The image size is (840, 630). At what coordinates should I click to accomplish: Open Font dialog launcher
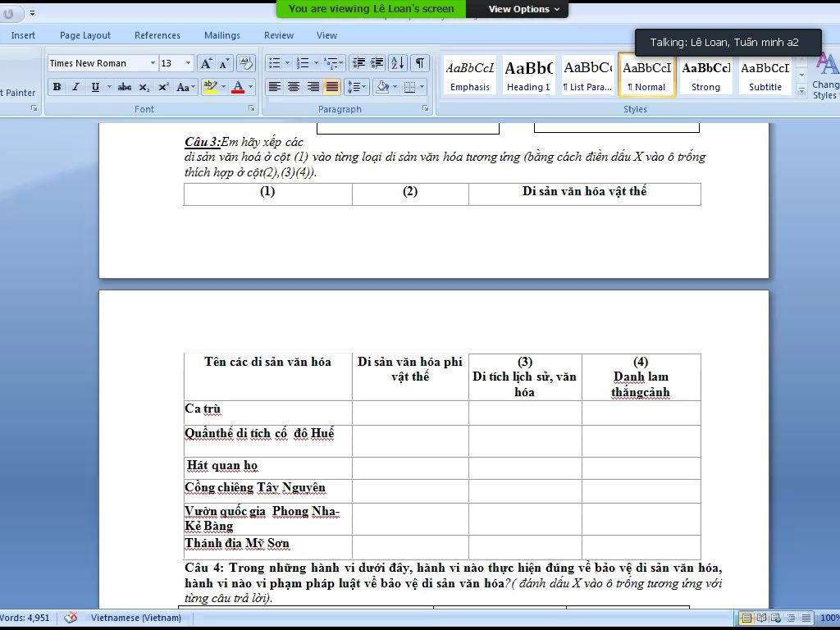click(x=251, y=108)
